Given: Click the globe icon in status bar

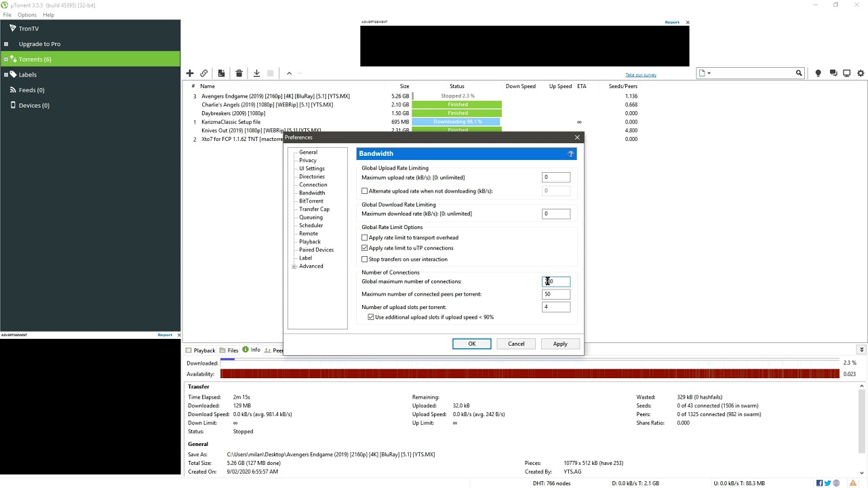Looking at the screenshot, I should (x=836, y=483).
